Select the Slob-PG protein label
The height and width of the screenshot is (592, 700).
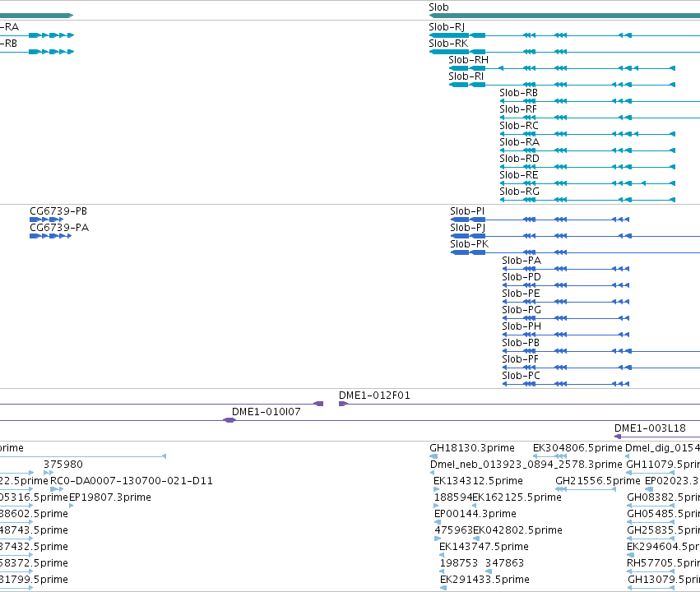[x=521, y=311]
